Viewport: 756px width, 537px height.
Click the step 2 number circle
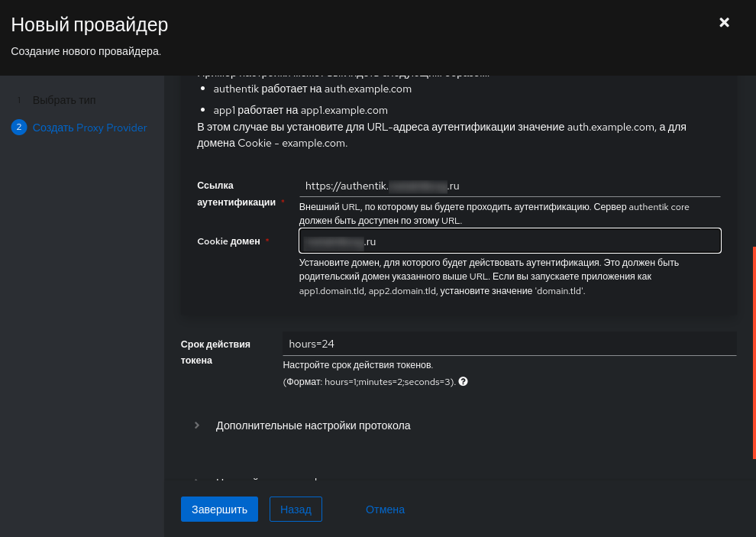[19, 128]
